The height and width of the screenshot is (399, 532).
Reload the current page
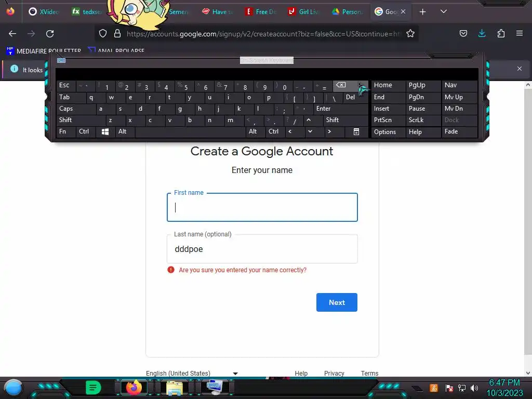coord(50,34)
